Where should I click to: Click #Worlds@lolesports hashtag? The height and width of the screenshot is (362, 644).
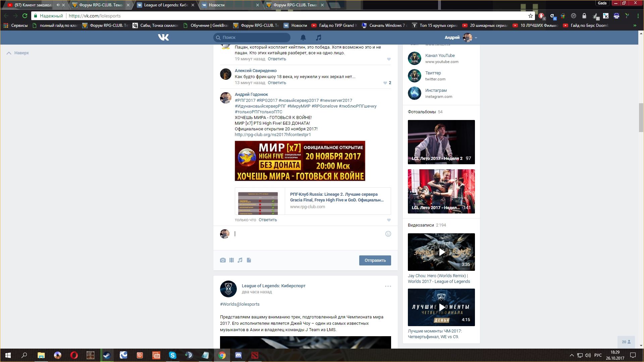pyautogui.click(x=240, y=304)
